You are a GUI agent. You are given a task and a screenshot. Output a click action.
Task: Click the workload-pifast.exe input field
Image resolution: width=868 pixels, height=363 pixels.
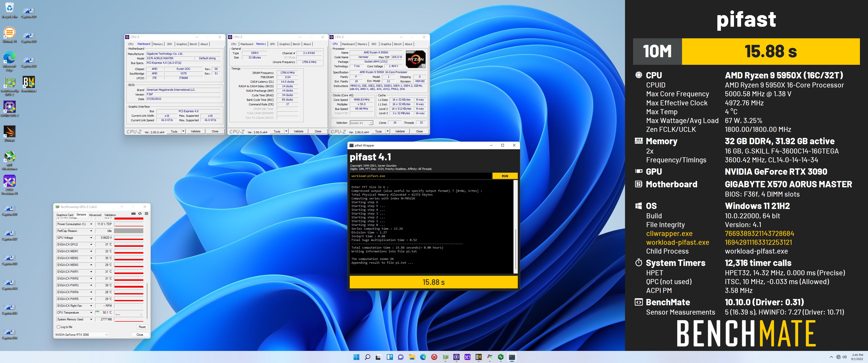(x=421, y=176)
